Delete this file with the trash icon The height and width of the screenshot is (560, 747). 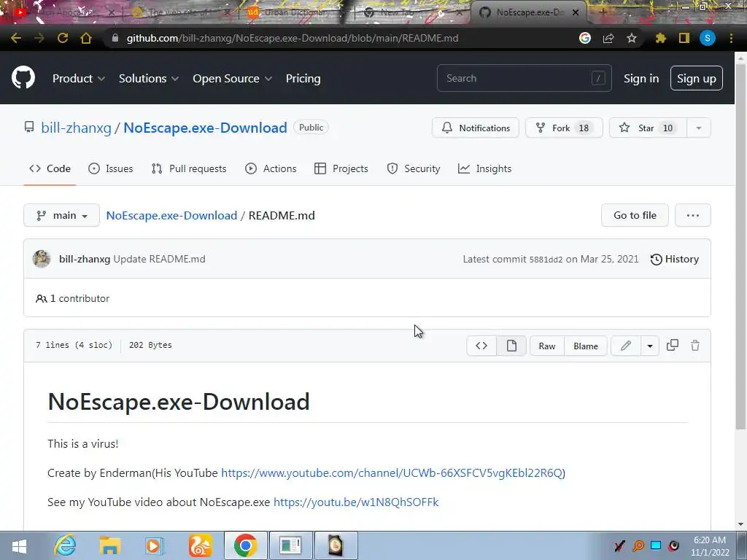click(695, 345)
